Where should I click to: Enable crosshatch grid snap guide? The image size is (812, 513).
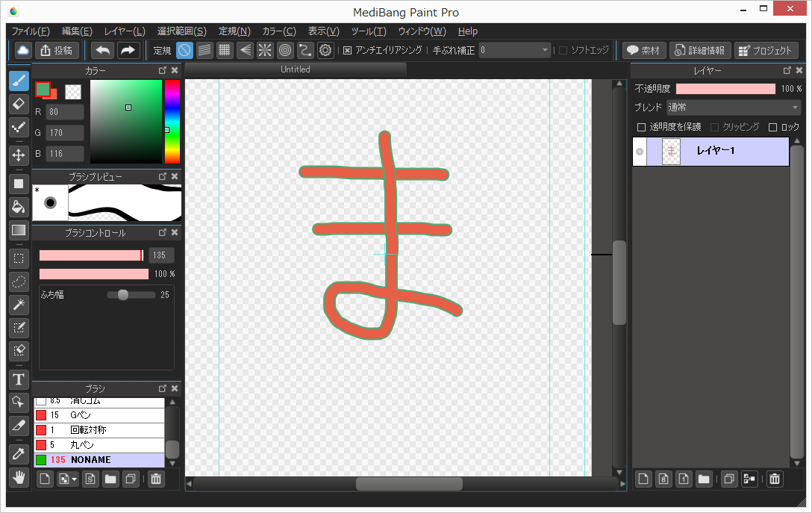click(x=224, y=50)
